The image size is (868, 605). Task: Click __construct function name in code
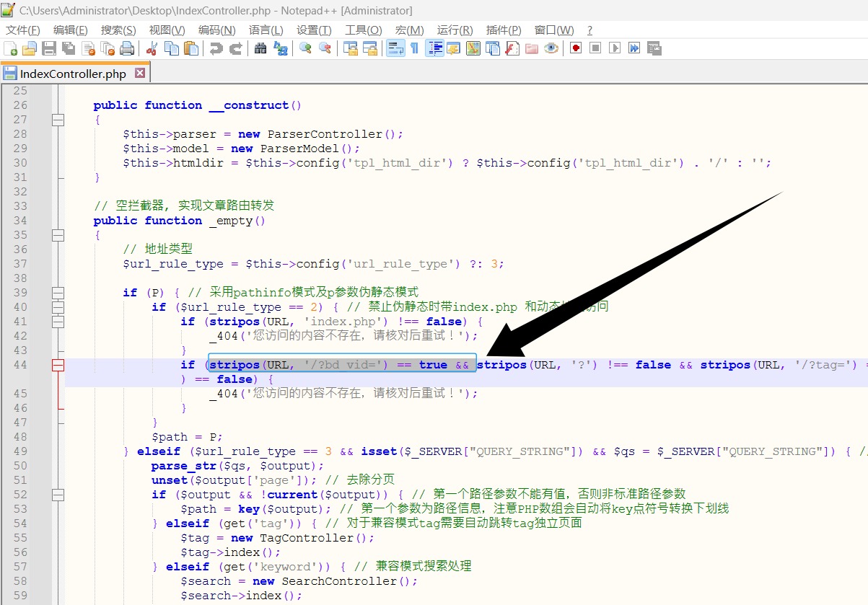click(248, 105)
